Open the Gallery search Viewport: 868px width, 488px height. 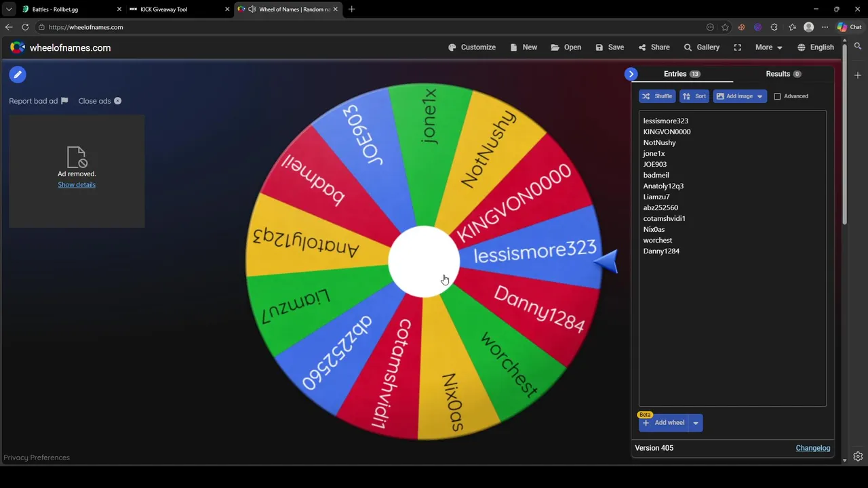702,47
